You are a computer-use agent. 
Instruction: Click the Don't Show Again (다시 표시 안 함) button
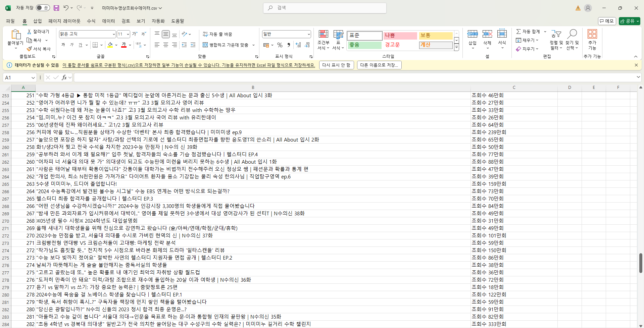336,65
